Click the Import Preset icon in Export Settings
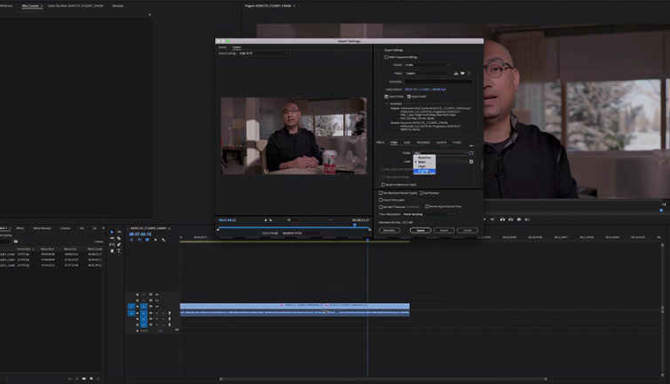Screen dimensions: 670x384 pos(462,73)
